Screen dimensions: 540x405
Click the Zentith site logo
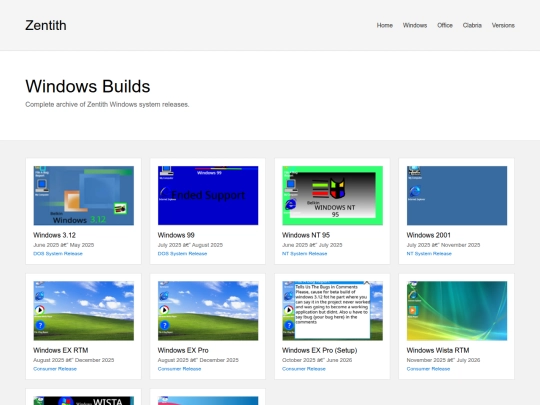click(46, 25)
